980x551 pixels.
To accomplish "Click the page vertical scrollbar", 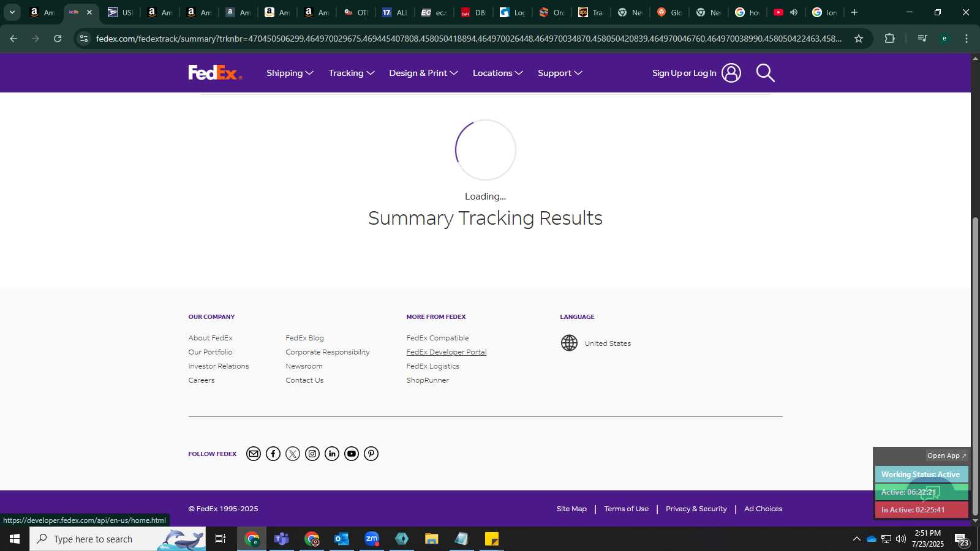I will [x=975, y=366].
